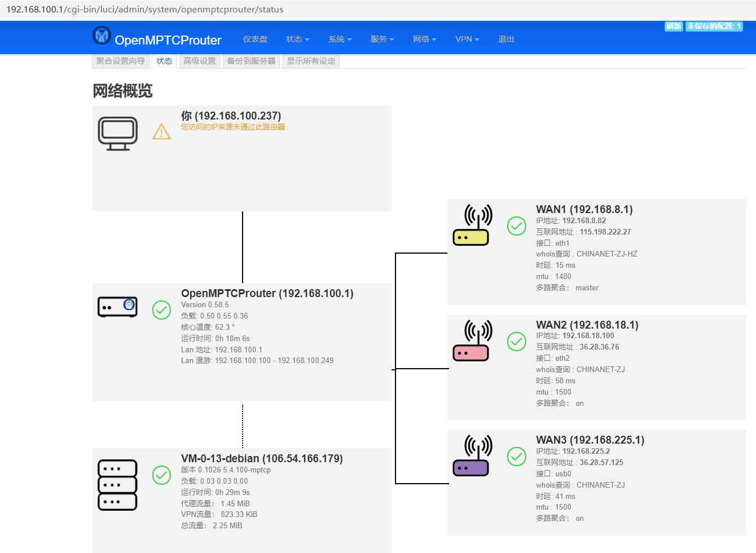Open the 备份到服务器 tab
Screen dimensions: 756x553
[x=251, y=61]
